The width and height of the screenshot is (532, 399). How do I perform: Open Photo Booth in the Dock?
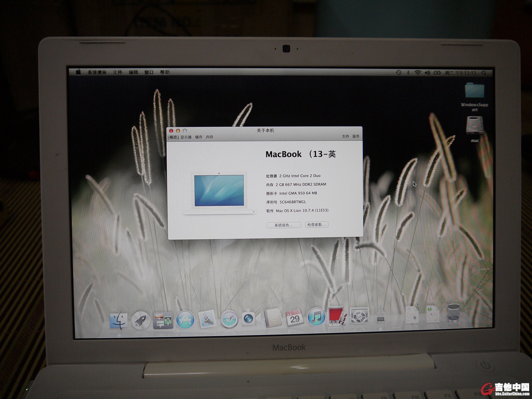337,317
